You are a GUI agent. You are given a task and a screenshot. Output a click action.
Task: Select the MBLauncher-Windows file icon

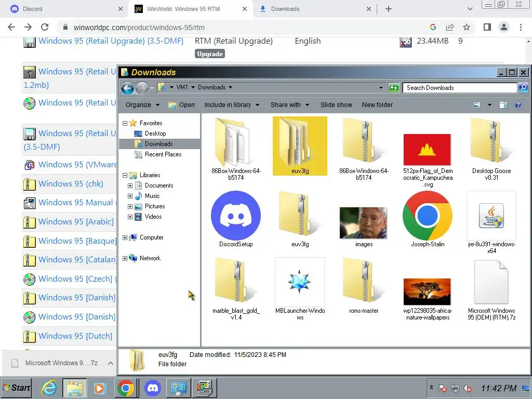[x=300, y=289]
